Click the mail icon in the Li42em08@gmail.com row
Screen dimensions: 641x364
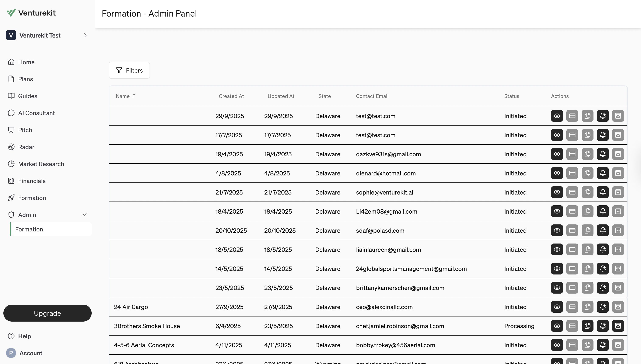coord(618,211)
